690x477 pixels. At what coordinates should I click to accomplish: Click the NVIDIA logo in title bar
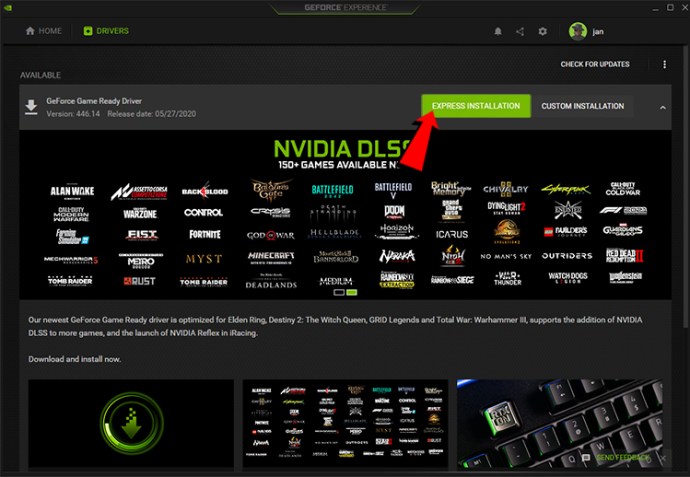point(7,7)
